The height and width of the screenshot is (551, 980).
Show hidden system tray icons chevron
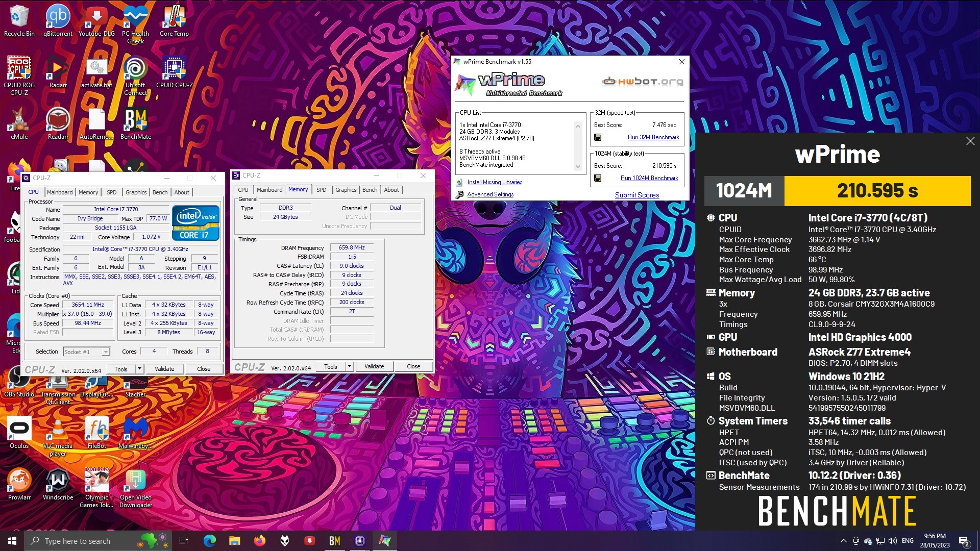843,541
